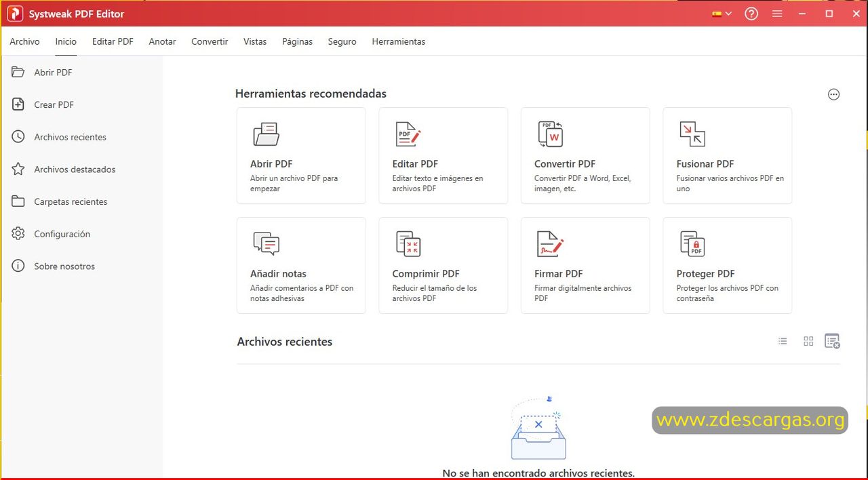Image resolution: width=868 pixels, height=480 pixels.
Task: Open Sobre nosotros in sidebar
Action: (64, 266)
